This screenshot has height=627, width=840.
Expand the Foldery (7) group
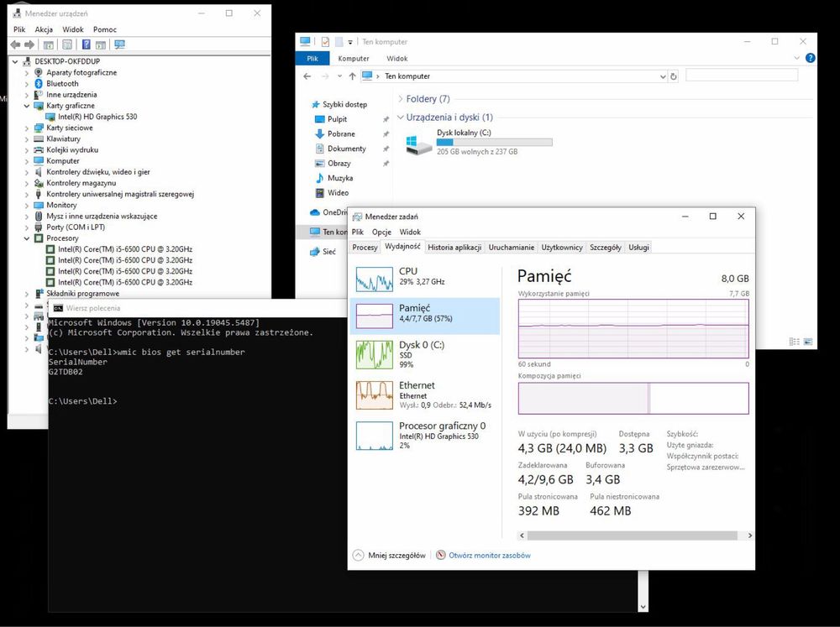point(401,99)
